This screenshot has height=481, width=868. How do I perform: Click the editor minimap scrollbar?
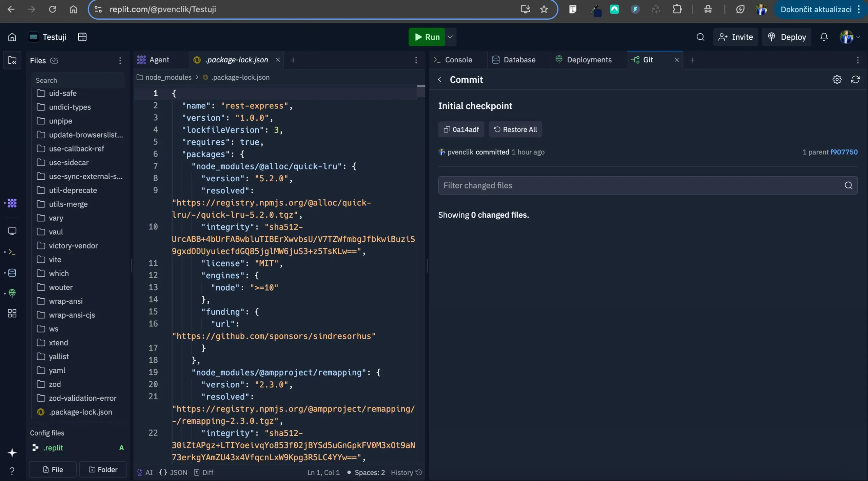tap(421, 92)
